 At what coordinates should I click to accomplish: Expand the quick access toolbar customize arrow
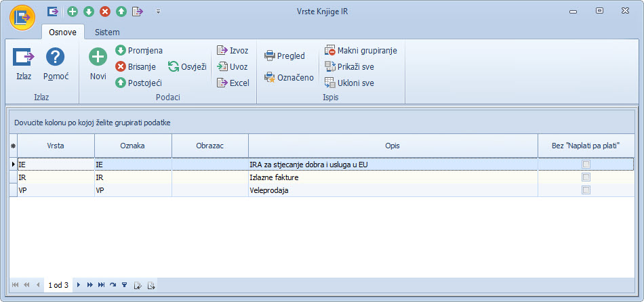158,12
